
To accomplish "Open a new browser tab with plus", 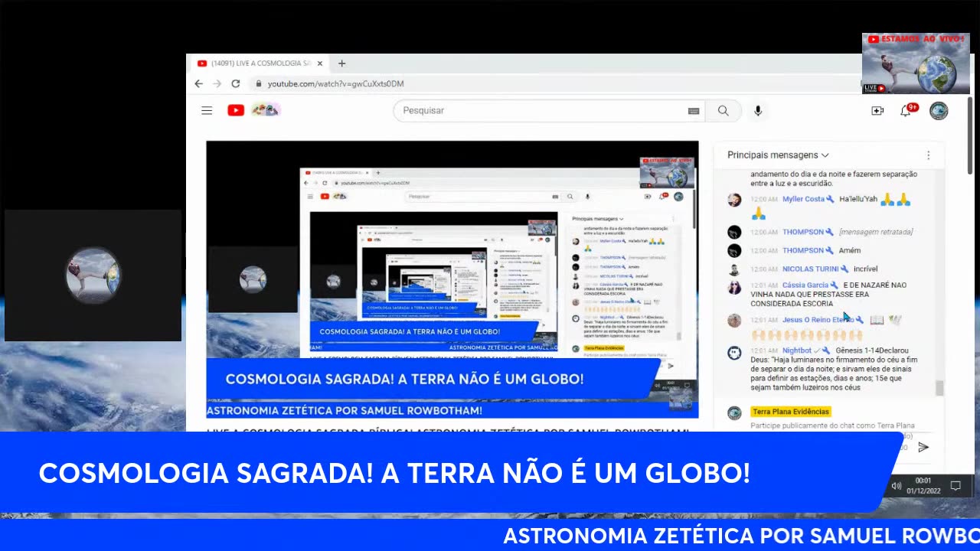I will 342,64.
